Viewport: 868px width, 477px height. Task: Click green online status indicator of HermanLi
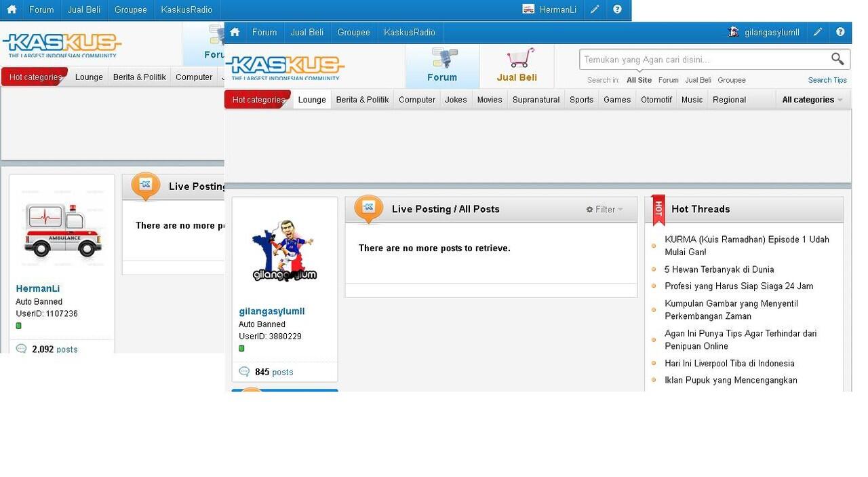pos(19,326)
